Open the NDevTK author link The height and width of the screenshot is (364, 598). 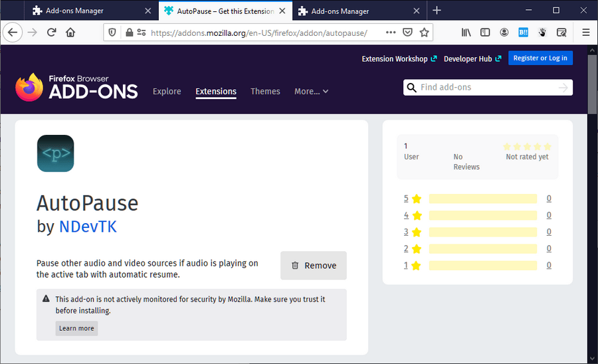point(88,227)
